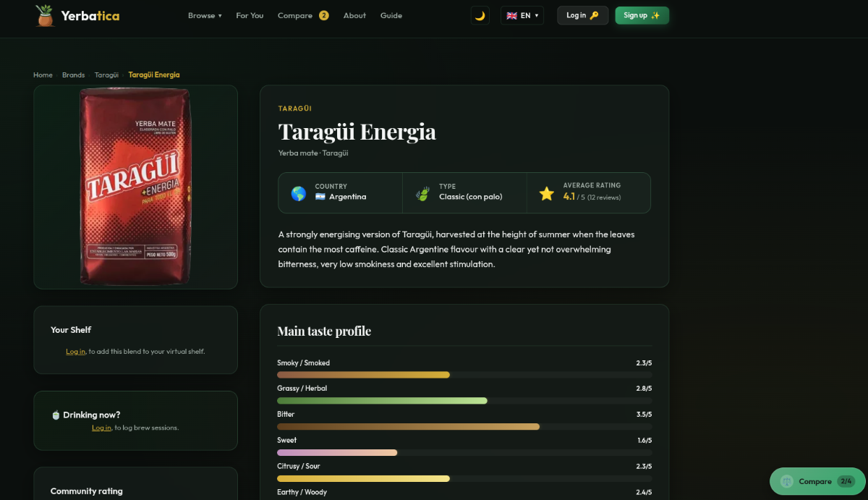Expand the Browse menu
The image size is (868, 500).
tap(205, 15)
